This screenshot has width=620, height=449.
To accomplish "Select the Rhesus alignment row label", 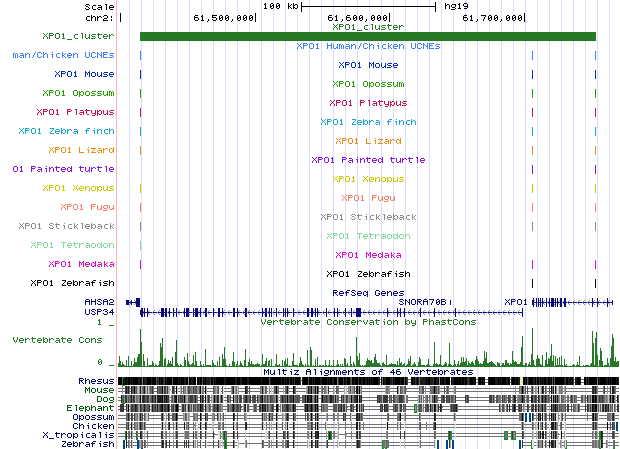I will pos(96,381).
